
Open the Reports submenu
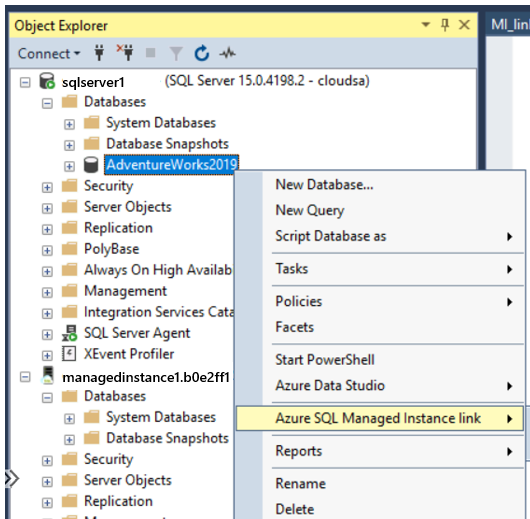(x=380, y=451)
